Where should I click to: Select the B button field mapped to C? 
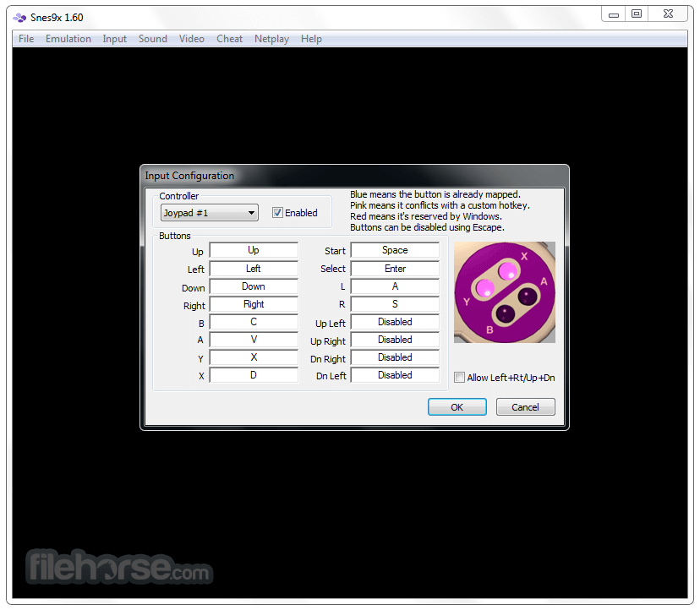click(x=254, y=322)
